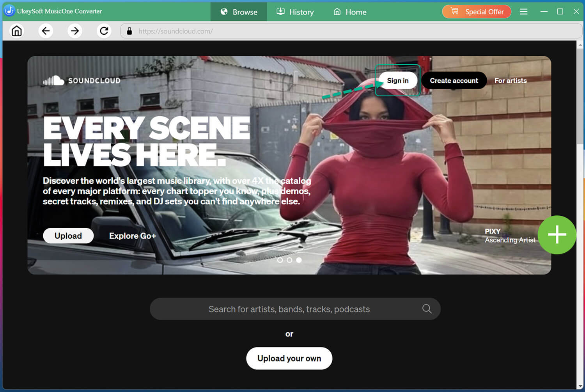Reload the page with refresh icon
Viewport: 585px width, 392px height.
pyautogui.click(x=104, y=31)
